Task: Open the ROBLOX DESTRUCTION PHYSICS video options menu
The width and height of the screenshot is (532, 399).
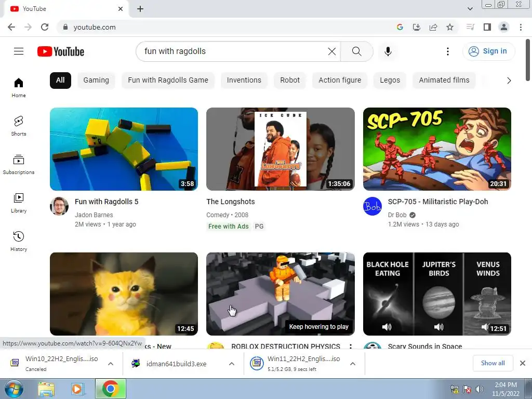Action: click(x=351, y=346)
